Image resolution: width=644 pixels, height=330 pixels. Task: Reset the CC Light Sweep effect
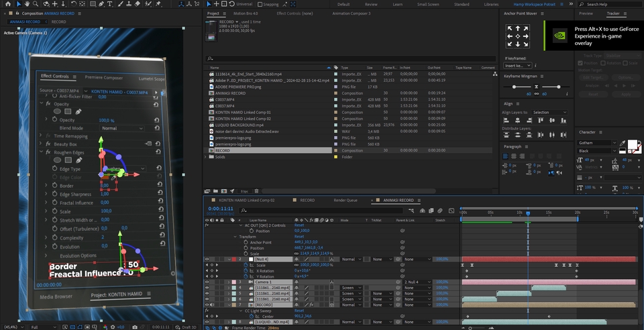coord(299,311)
